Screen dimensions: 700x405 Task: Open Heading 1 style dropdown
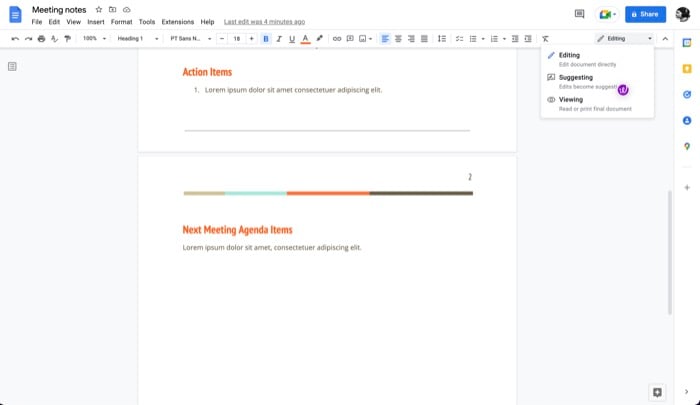click(x=138, y=39)
